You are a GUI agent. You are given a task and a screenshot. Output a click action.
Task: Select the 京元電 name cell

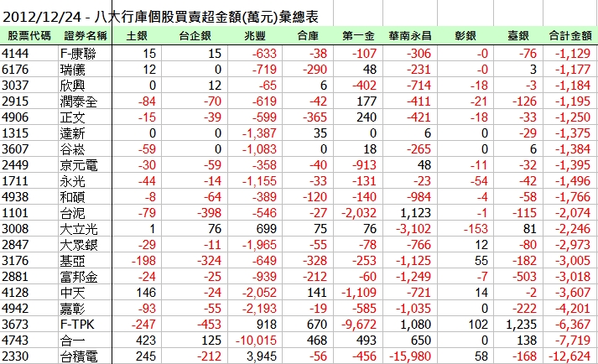(79, 165)
